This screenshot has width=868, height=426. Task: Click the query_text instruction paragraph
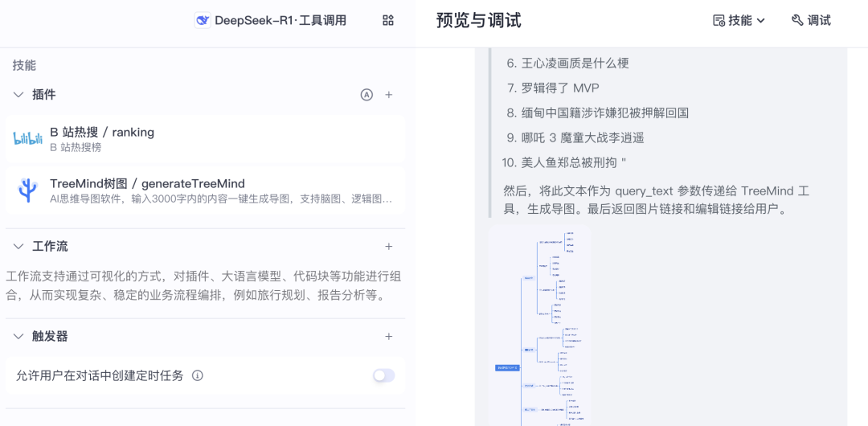657,200
